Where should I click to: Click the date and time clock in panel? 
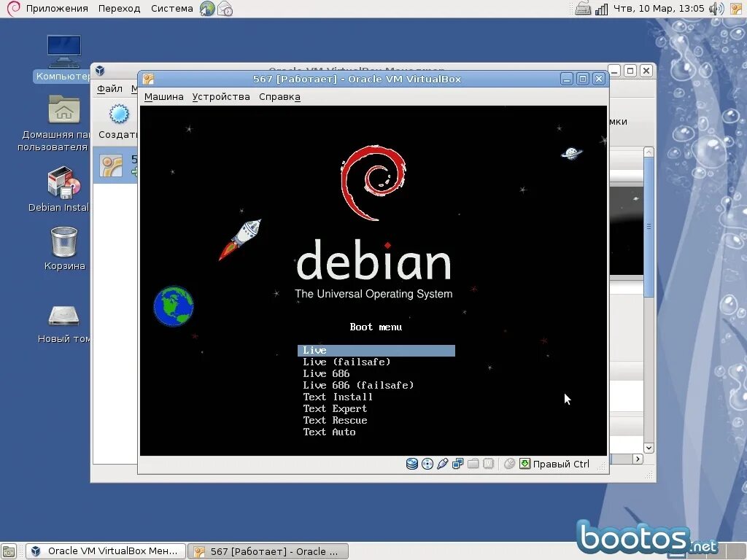point(659,9)
